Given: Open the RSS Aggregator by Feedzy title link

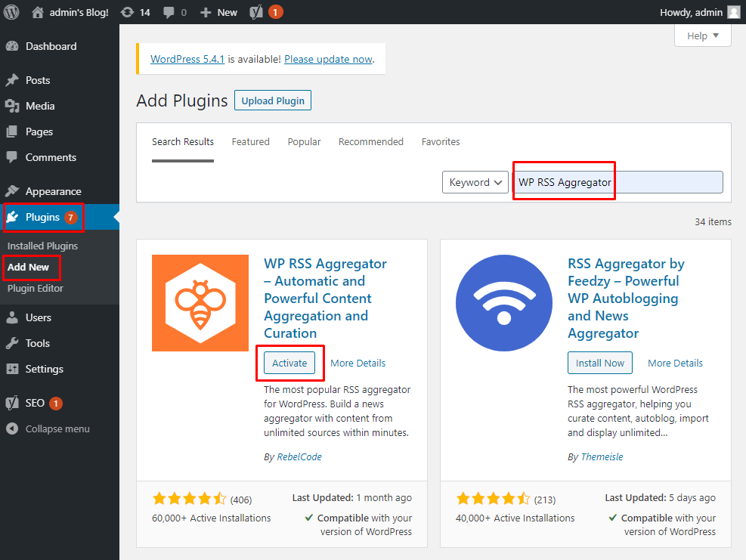Looking at the screenshot, I should click(626, 299).
